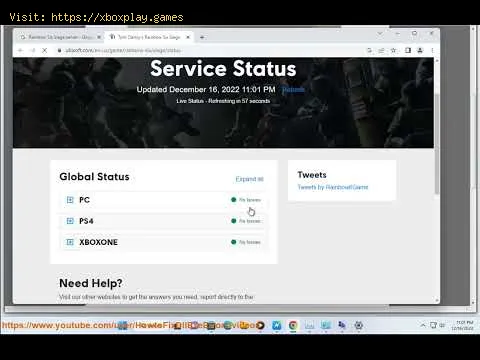Close the first browser tab
480x360 pixels.
pos(99,37)
